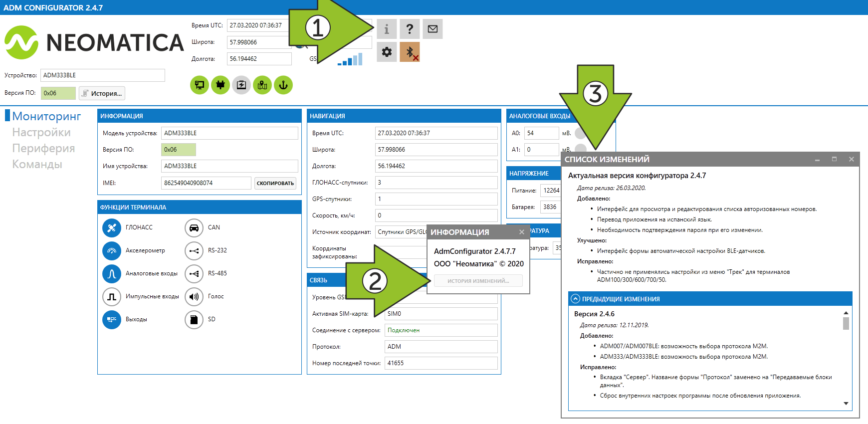The image size is (868, 424).
Task: Click the Соединение с сервером field Подключен
Action: pos(441,330)
